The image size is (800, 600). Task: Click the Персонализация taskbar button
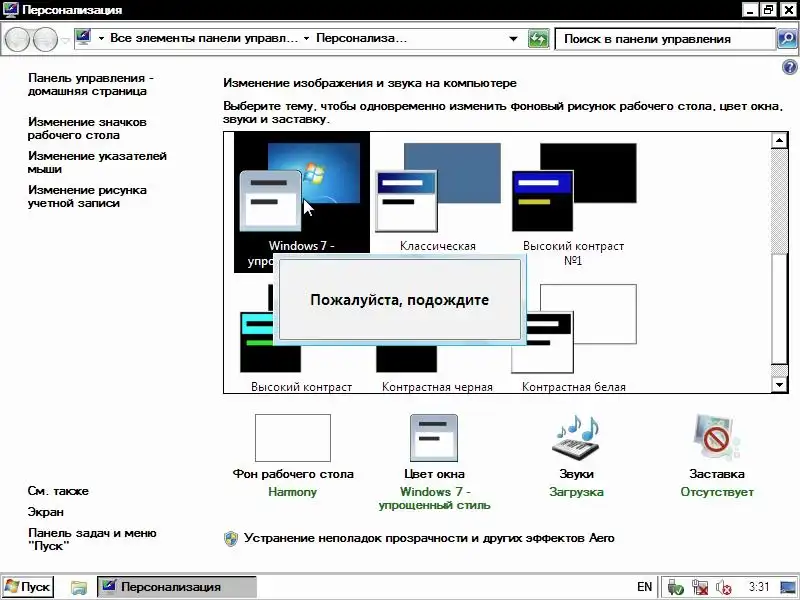tap(177, 587)
